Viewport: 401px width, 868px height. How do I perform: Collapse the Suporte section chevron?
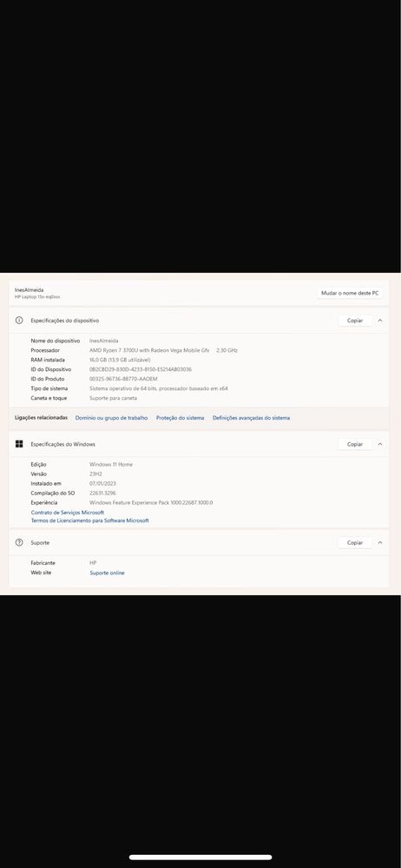(380, 542)
